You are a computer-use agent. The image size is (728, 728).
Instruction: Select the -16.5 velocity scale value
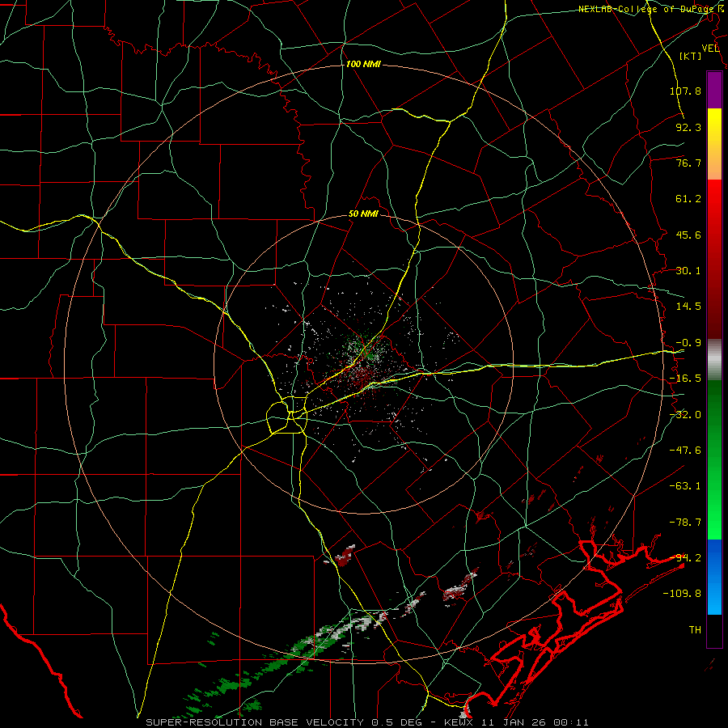tap(685, 379)
